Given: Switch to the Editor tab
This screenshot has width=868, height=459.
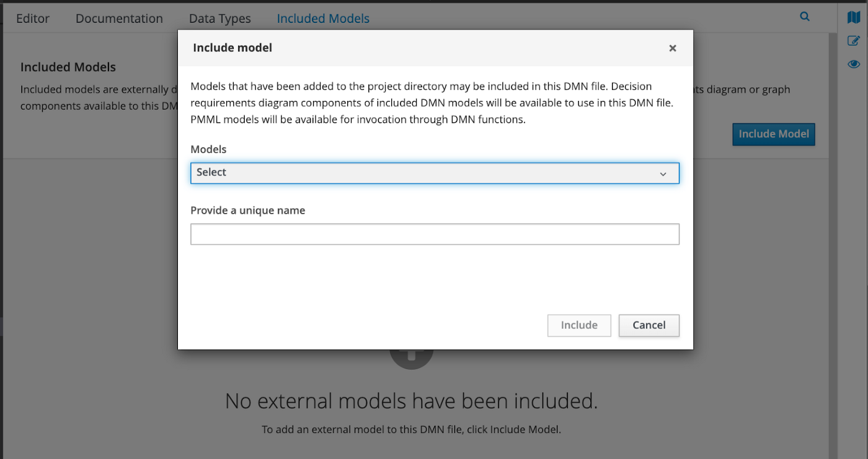Looking at the screenshot, I should (33, 19).
